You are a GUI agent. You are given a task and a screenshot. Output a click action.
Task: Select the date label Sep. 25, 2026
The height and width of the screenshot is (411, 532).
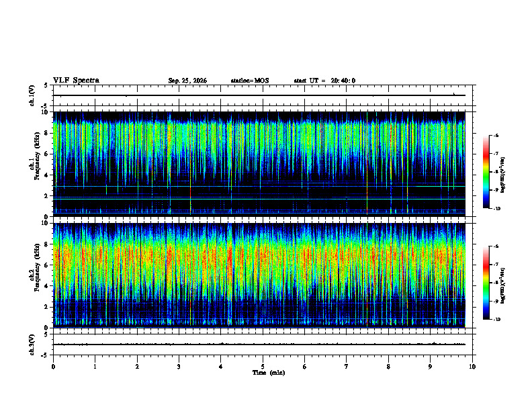click(187, 81)
